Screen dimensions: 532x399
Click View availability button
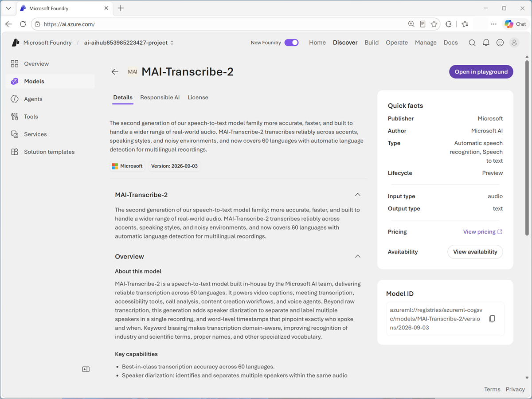click(x=475, y=252)
